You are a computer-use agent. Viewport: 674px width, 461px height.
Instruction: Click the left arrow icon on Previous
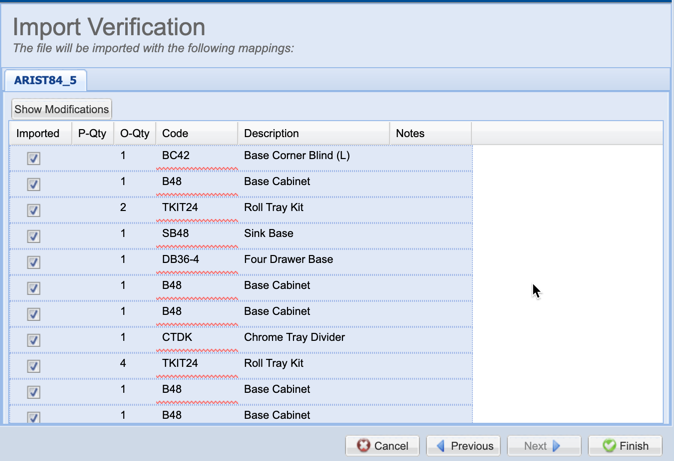(x=441, y=446)
